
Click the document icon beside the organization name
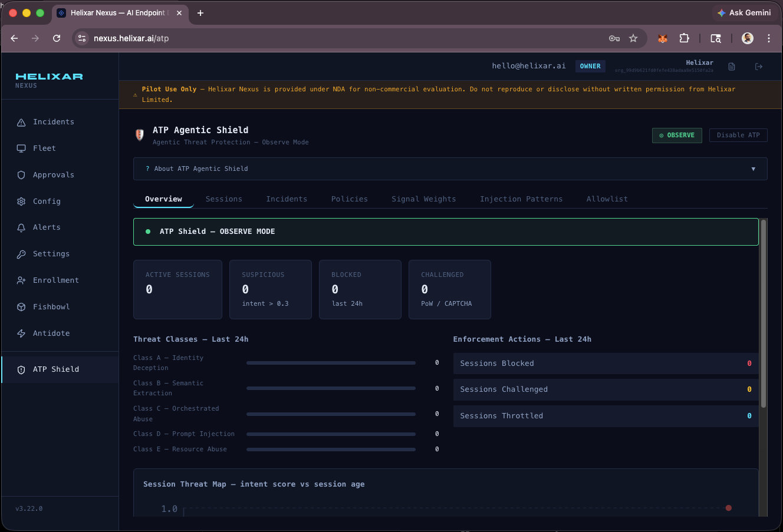[732, 67]
